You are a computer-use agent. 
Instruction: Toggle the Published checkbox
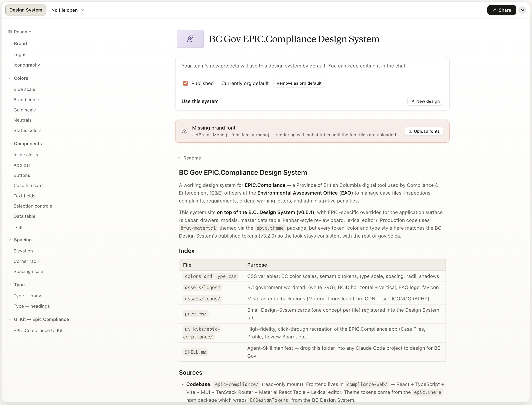(185, 83)
